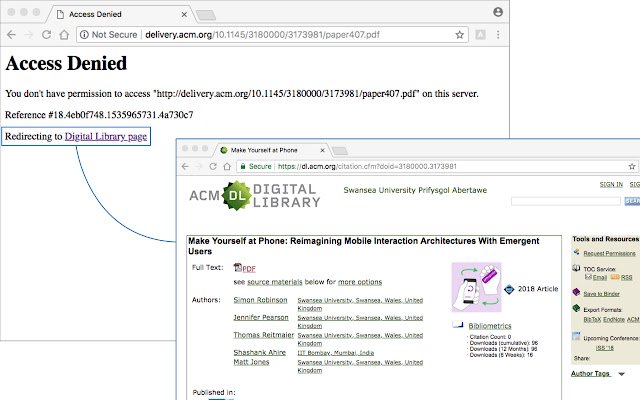Click the Upcoming Conference calendar icon
640x400 pixels.
(576, 336)
